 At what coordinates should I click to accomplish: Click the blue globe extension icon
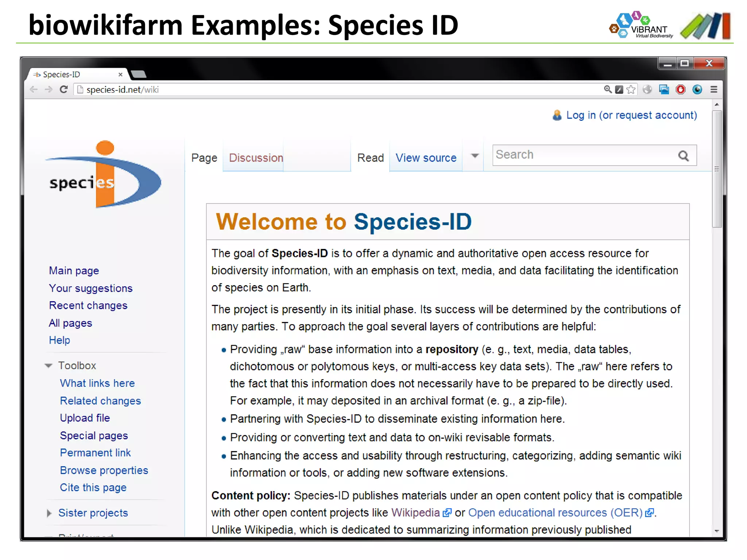[697, 89]
